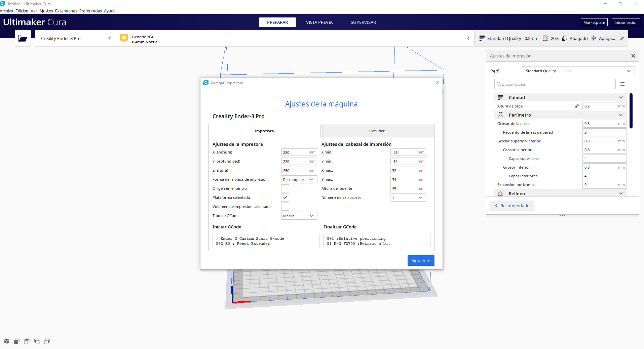Open the Ayuda menu
644x349 pixels.
pyautogui.click(x=110, y=11)
